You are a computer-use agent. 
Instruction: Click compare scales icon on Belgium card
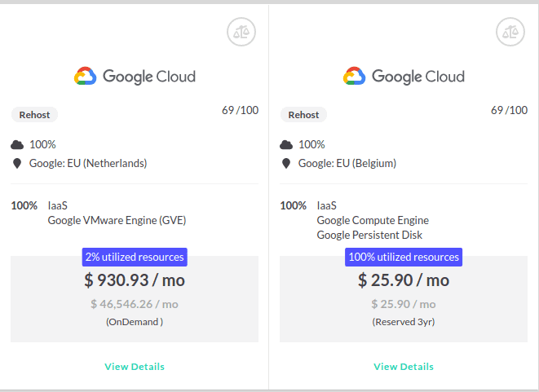pyautogui.click(x=510, y=32)
